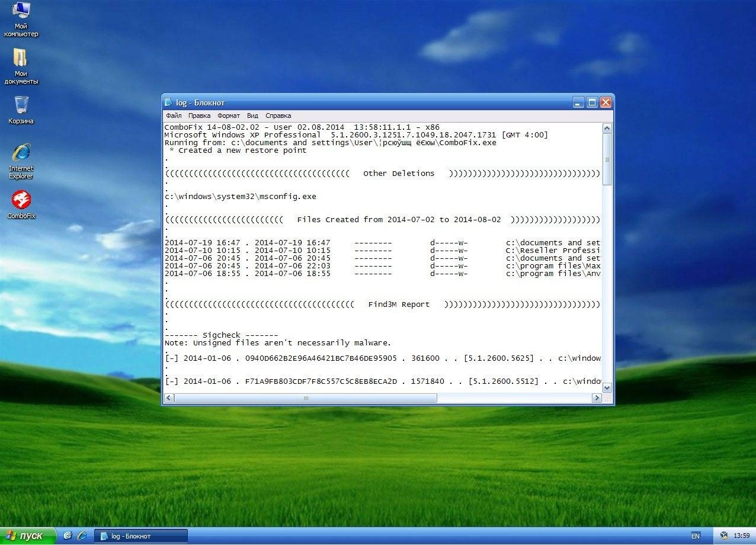
Task: Click the line c:\windows\system32\msconfig.exe
Action: click(x=241, y=197)
